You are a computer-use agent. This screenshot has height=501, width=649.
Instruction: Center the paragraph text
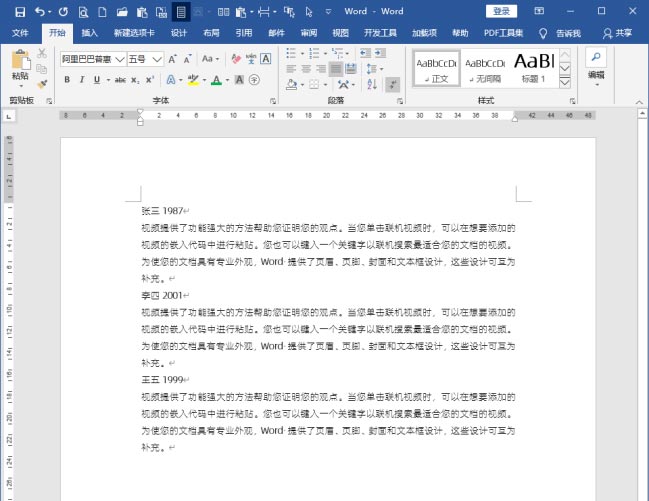point(306,69)
